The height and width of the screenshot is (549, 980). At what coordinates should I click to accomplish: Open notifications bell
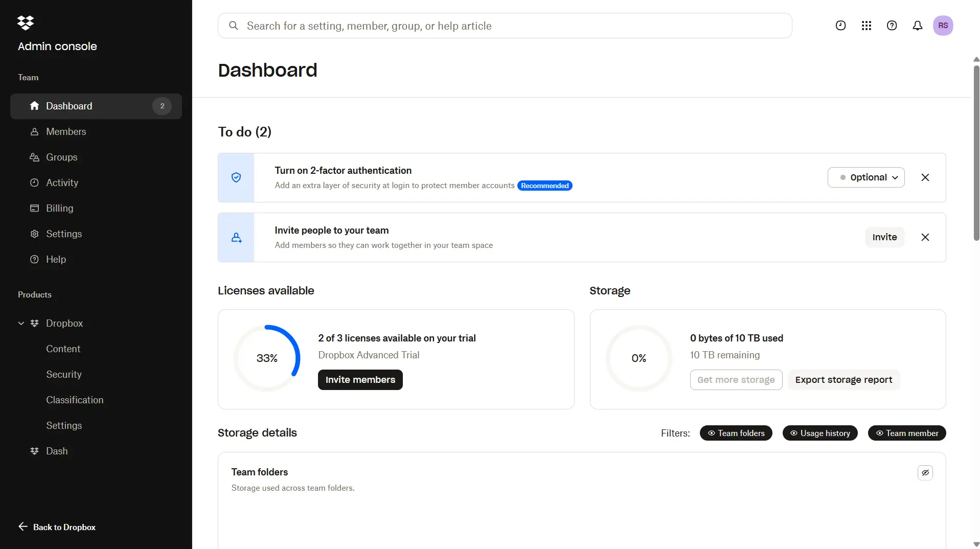(x=917, y=26)
